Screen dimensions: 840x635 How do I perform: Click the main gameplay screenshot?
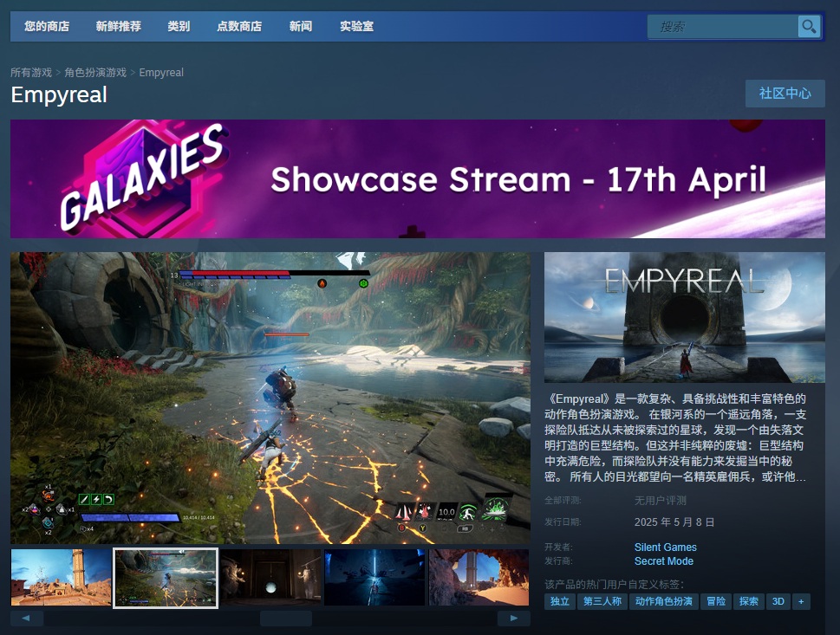pyautogui.click(x=270, y=398)
